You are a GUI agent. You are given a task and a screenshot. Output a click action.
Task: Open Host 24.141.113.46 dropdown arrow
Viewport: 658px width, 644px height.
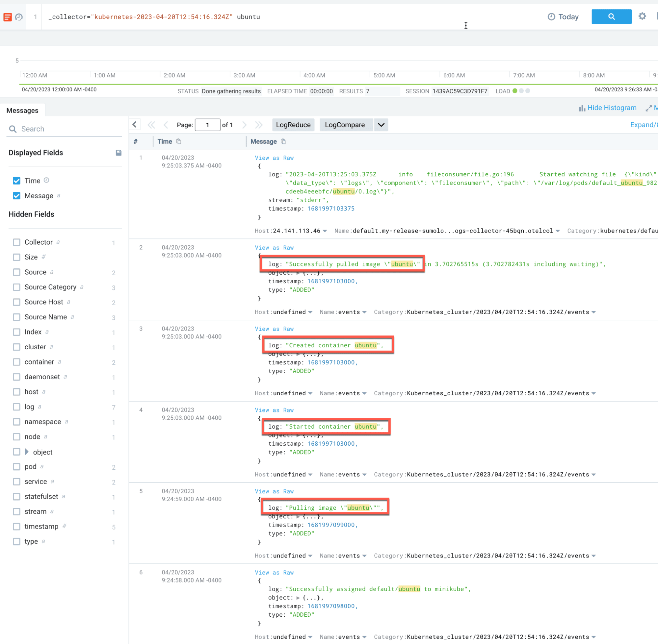pos(325,231)
